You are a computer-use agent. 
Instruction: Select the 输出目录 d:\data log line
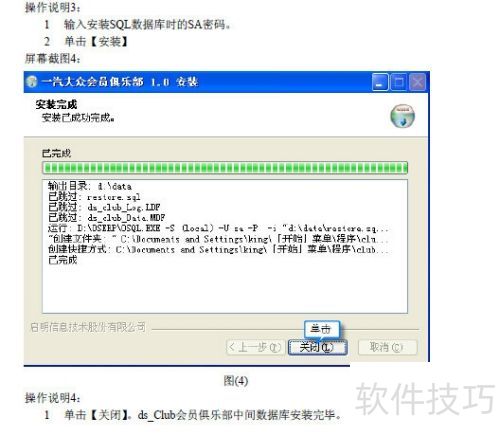point(90,186)
